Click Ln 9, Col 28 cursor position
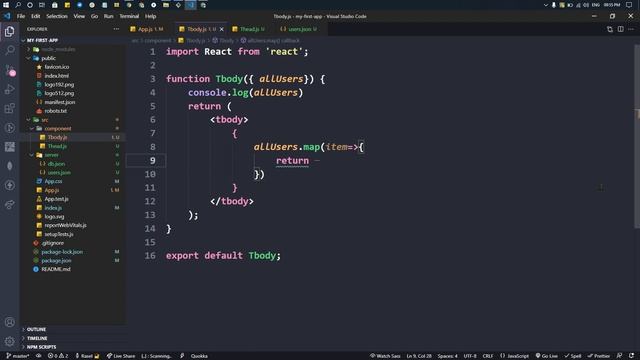Screen dimensions: 640x360 (419, 356)
